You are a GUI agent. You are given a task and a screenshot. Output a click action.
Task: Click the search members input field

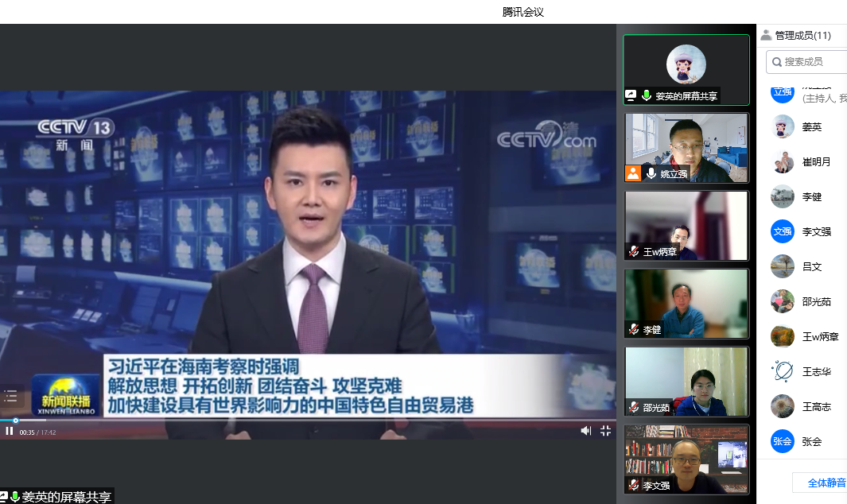coord(811,61)
